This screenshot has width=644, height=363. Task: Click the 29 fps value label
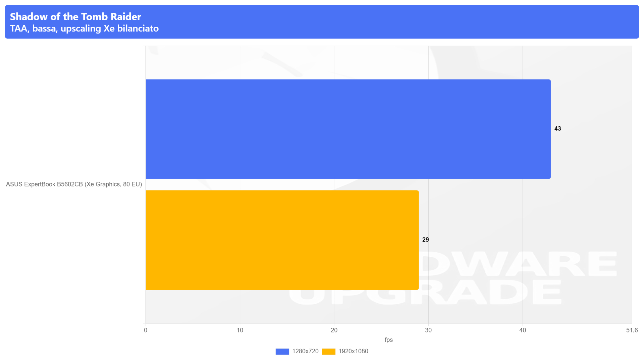click(x=425, y=240)
